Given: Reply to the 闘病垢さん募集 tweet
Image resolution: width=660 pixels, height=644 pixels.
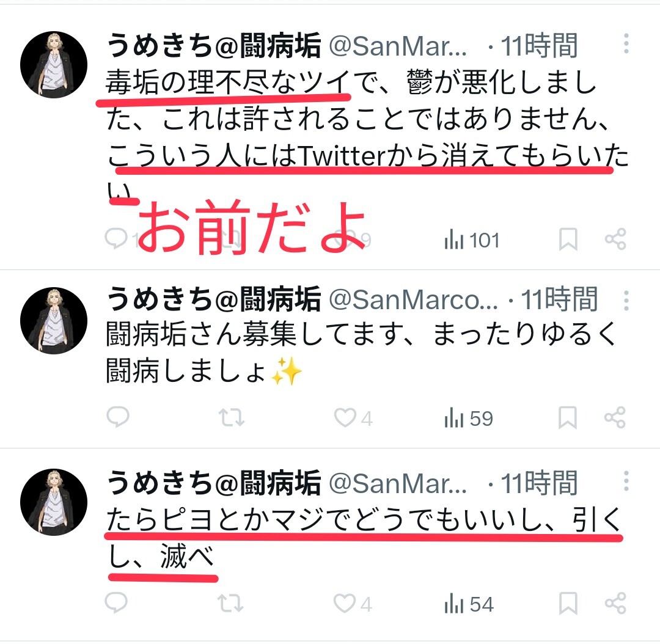Looking at the screenshot, I should [x=118, y=417].
